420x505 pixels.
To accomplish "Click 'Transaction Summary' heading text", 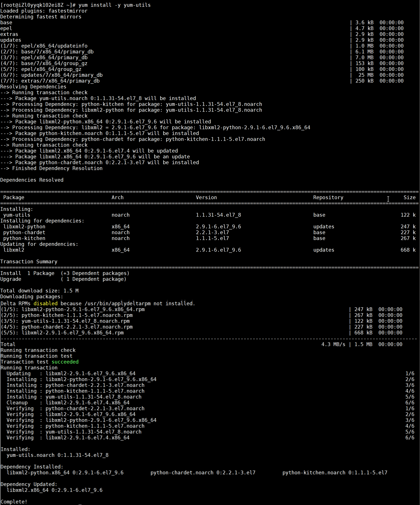I will tap(29, 262).
